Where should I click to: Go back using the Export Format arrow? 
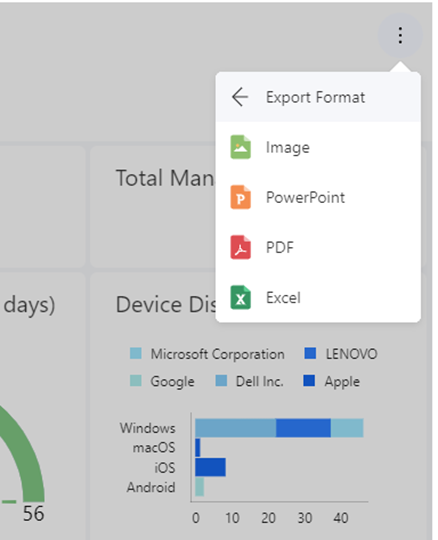(240, 97)
